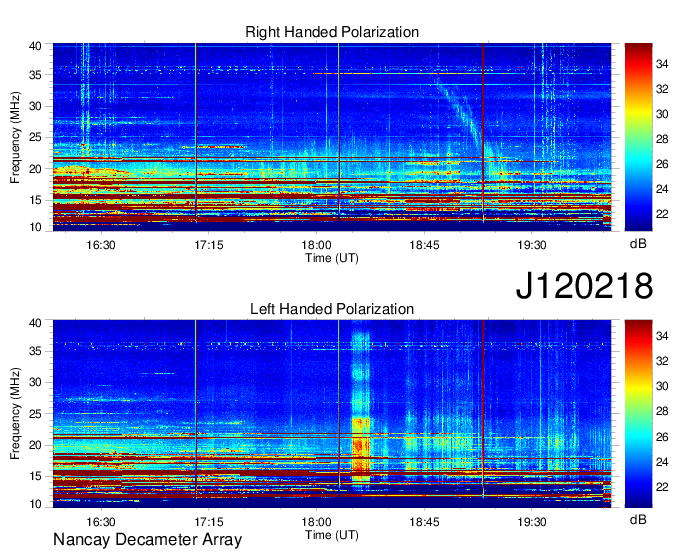Viewport: 680px width, 552px height.
Task: Click 'Time (UT)' label under the Right Handed plot
Action: 332,258
